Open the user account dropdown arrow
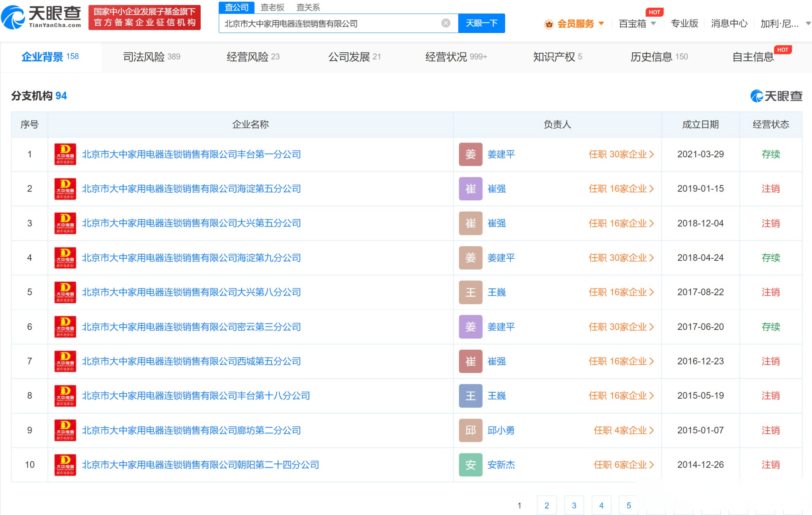This screenshot has height=515, width=812. (x=808, y=24)
